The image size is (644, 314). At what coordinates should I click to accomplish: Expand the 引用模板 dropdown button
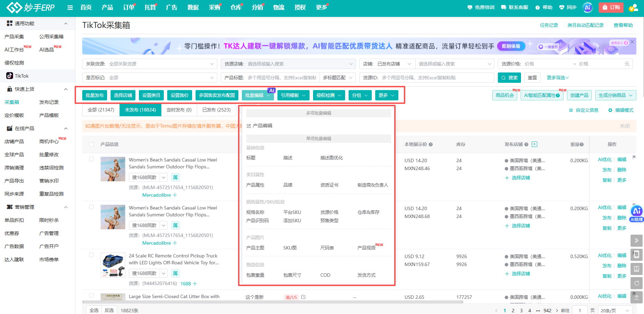293,95
